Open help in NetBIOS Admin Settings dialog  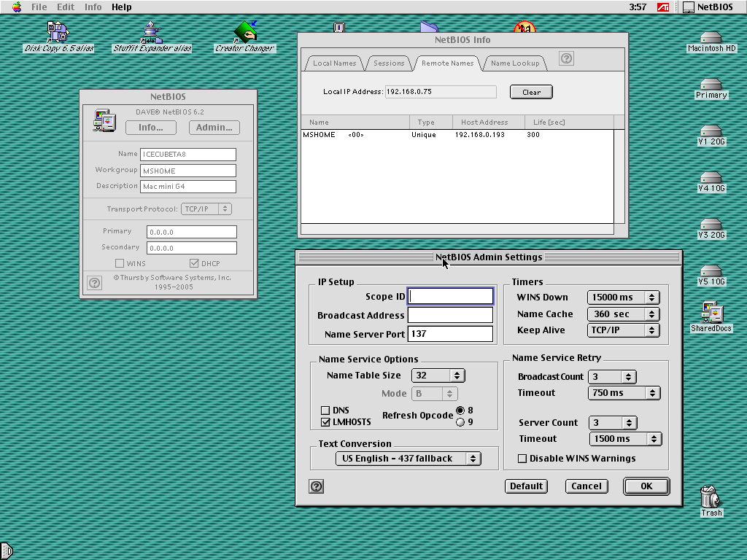click(317, 486)
